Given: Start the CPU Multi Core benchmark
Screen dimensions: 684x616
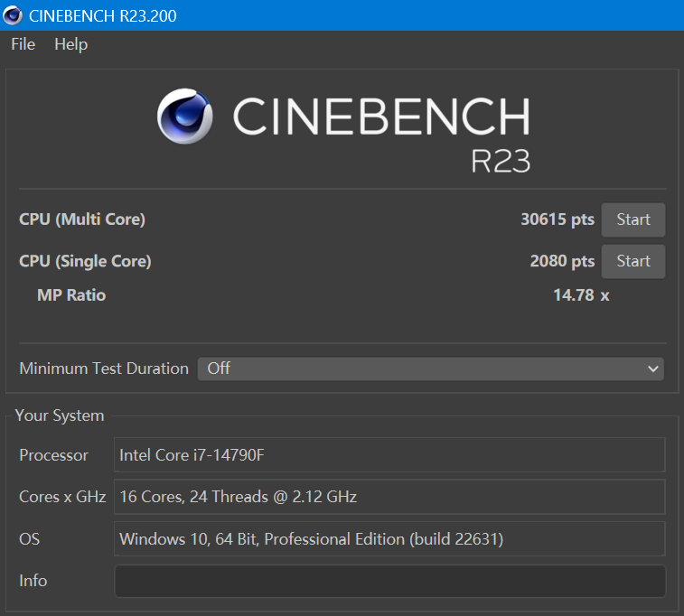Looking at the screenshot, I should click(632, 219).
